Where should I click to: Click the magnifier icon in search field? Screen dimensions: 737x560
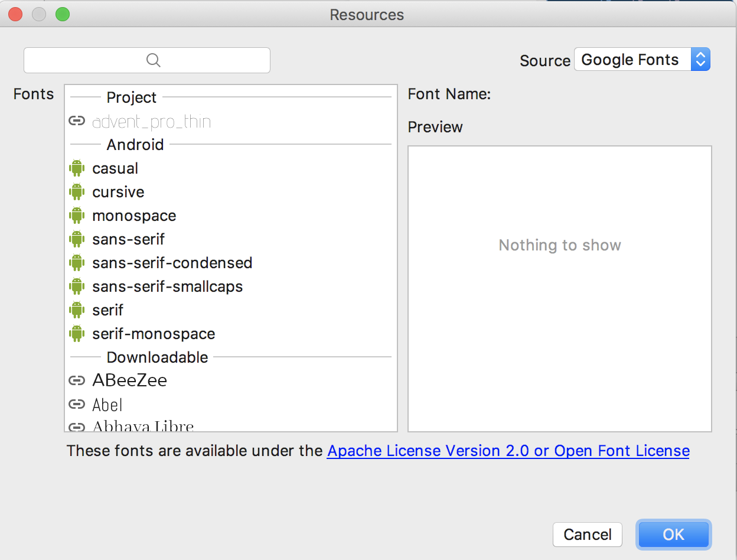click(x=153, y=60)
